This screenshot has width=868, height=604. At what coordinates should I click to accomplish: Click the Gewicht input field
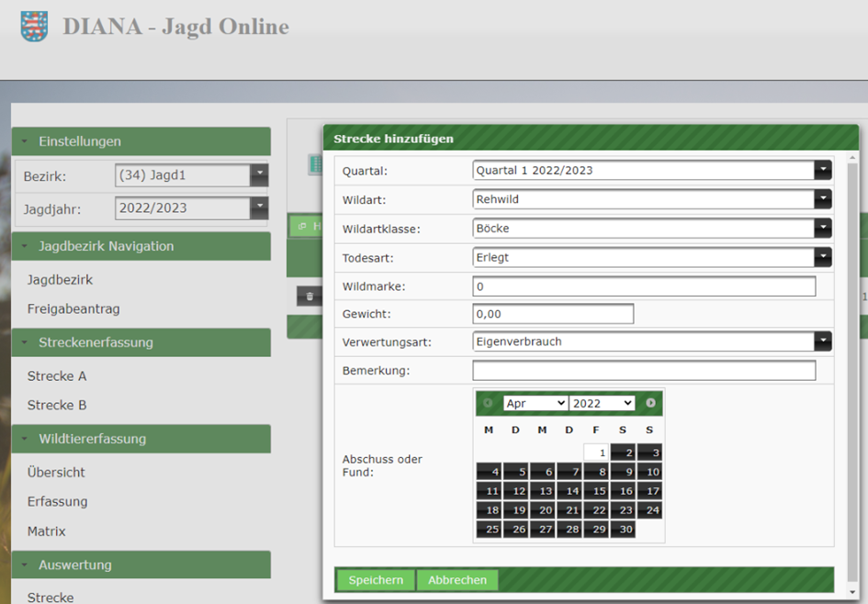(553, 314)
